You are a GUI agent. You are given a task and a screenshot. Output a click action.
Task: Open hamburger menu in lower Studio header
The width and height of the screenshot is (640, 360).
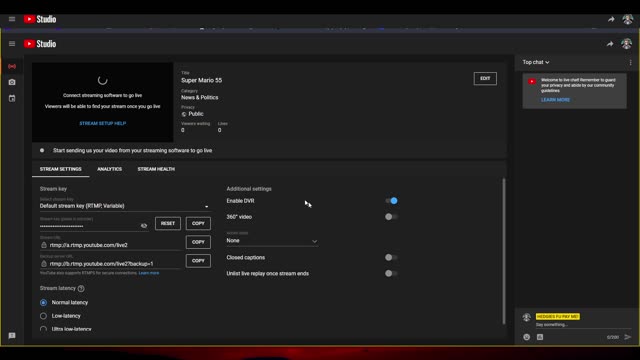tap(12, 44)
